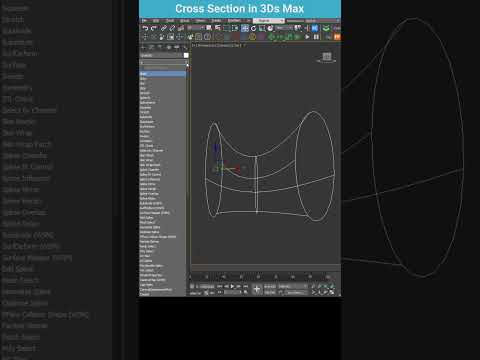Open the File menu
Viewport: 480px width, 360px height.
point(144,21)
